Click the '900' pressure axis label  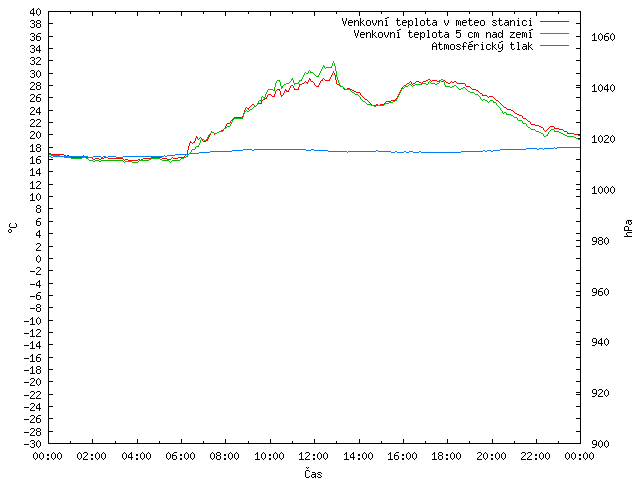coord(600,444)
